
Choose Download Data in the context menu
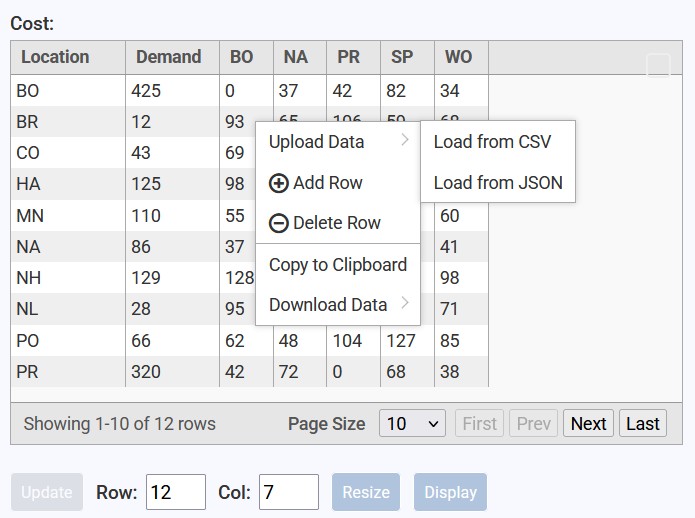pos(338,305)
